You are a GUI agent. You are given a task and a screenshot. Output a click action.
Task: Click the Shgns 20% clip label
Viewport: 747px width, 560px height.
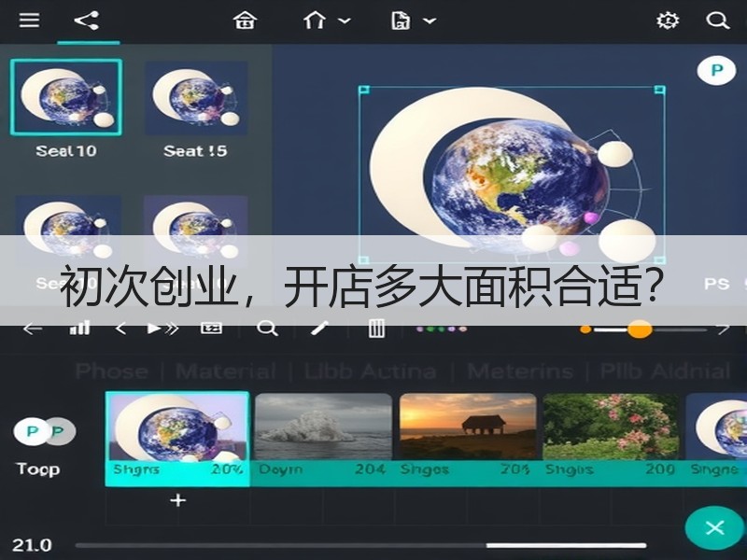[177, 469]
